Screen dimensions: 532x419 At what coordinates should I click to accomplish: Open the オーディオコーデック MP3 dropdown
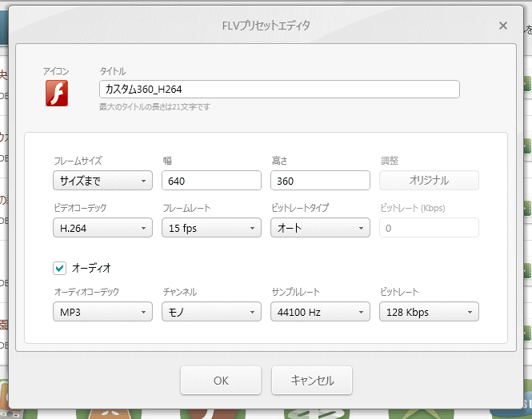(x=102, y=311)
